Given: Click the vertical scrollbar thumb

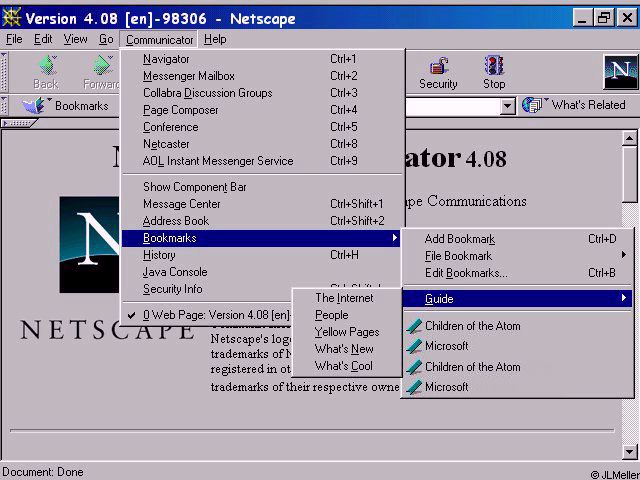Looking at the screenshot, I should (x=629, y=175).
